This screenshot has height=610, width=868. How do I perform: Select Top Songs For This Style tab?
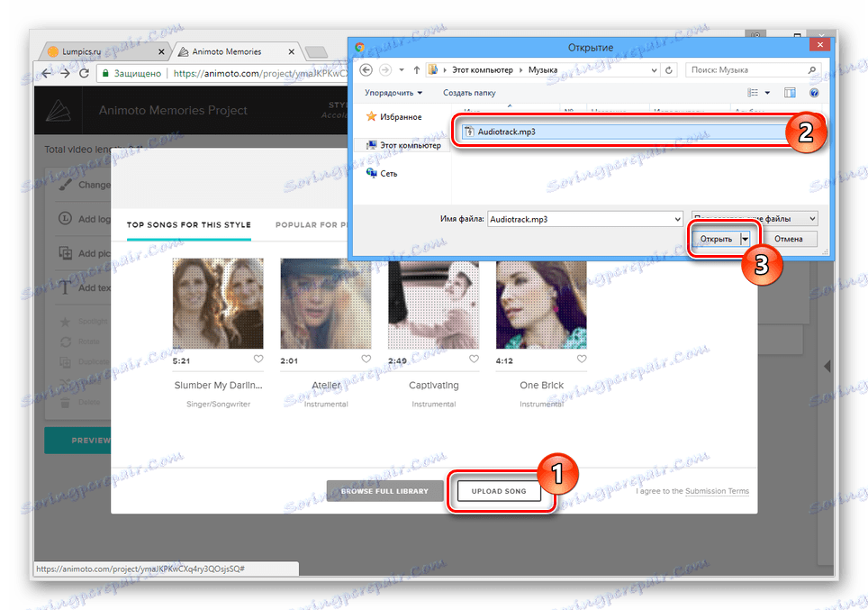tap(189, 225)
